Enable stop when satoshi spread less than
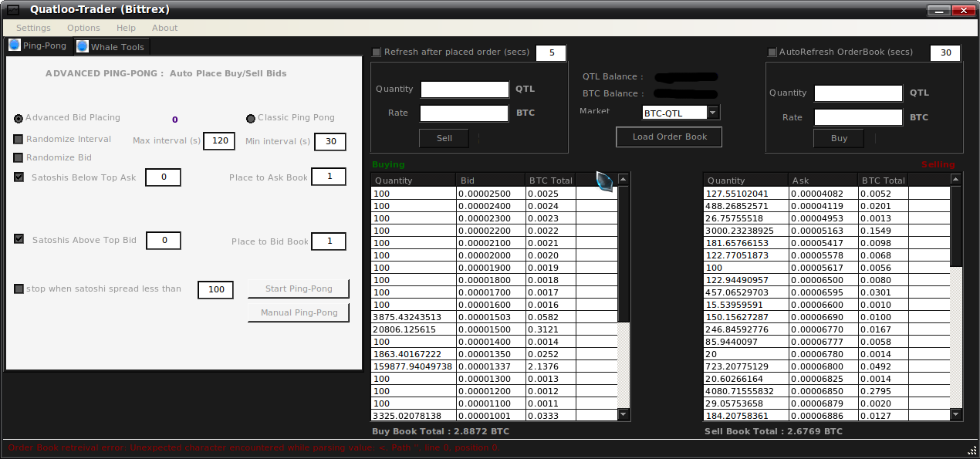 [19, 289]
